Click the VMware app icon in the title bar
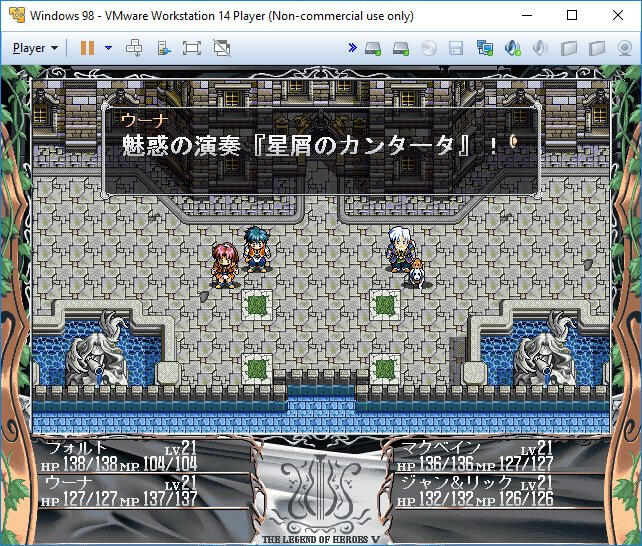642x546 pixels. click(14, 16)
